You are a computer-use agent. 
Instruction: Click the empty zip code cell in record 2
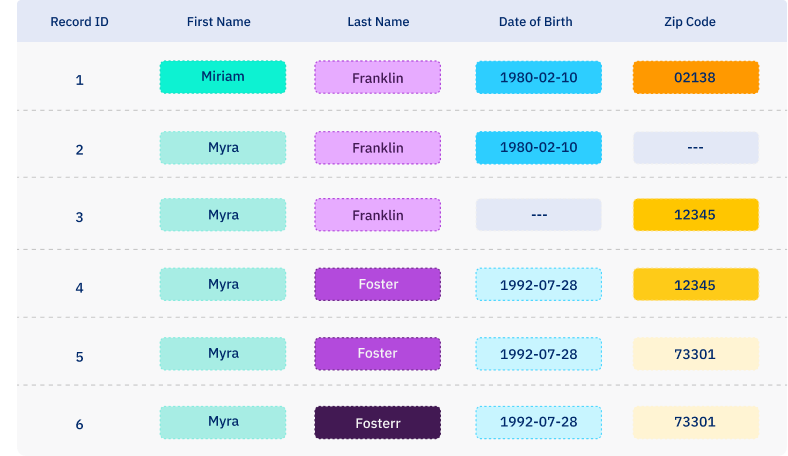click(x=695, y=148)
